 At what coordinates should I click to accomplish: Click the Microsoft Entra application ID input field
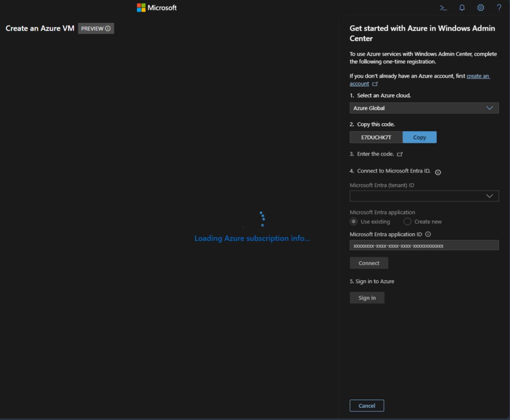[x=424, y=245]
